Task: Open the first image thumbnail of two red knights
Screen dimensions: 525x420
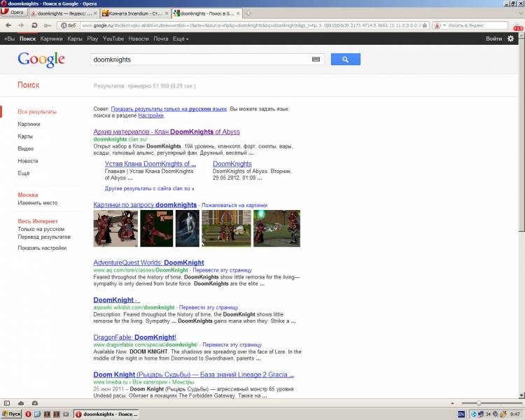Action: click(115, 228)
